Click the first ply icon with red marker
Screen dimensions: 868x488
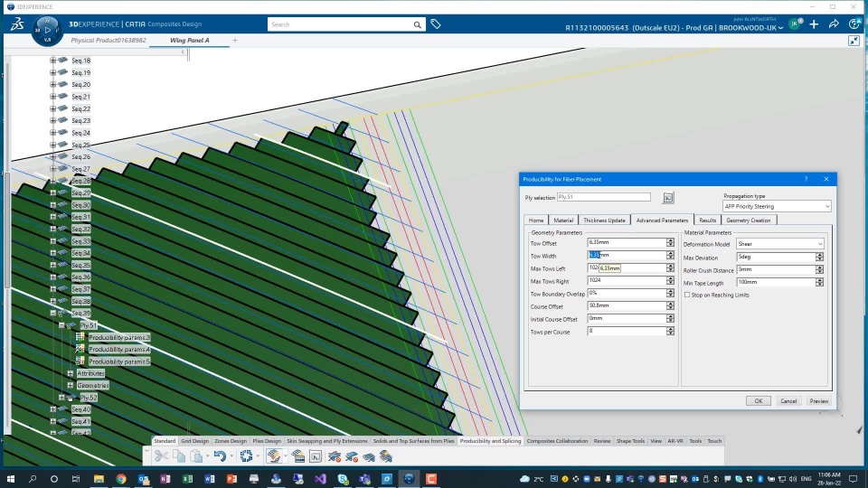coord(334,455)
